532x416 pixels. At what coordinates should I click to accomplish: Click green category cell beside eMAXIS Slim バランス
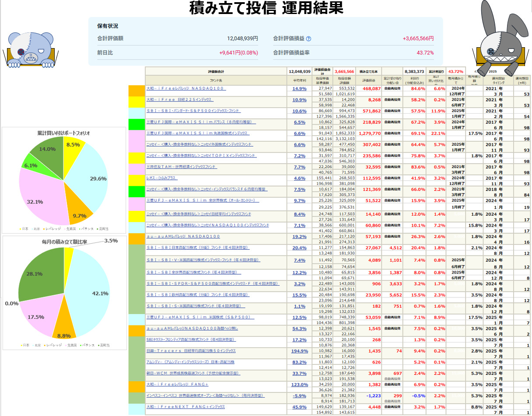tap(136, 124)
